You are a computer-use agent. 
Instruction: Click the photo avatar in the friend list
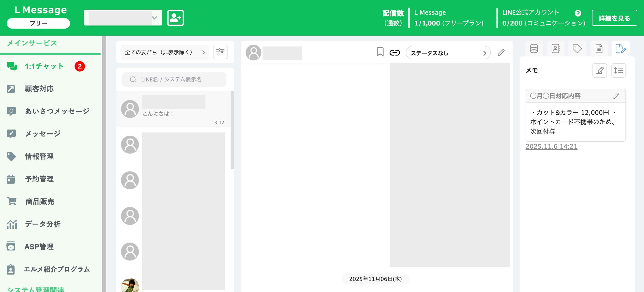point(130,285)
